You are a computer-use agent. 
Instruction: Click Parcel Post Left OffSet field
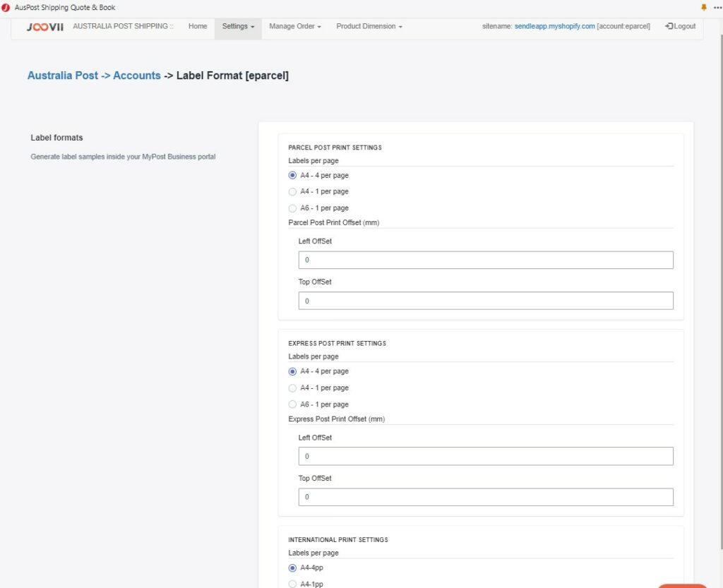pyautogui.click(x=486, y=260)
